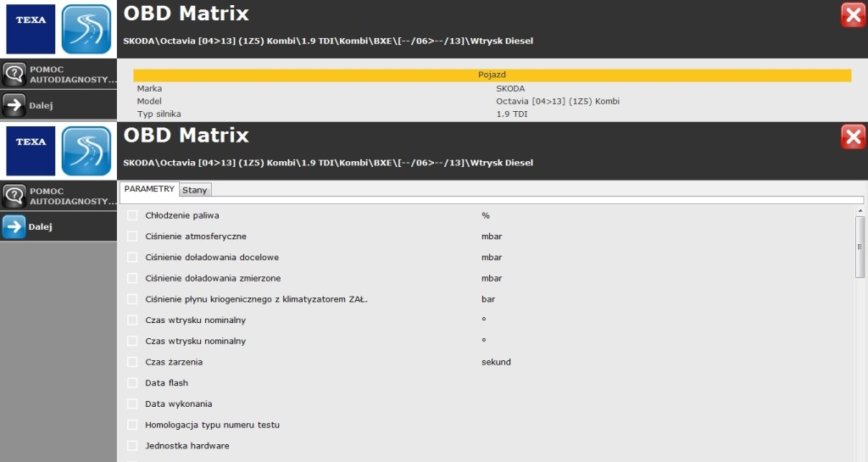
Task: Switch to the Stany tab
Action: pos(195,190)
